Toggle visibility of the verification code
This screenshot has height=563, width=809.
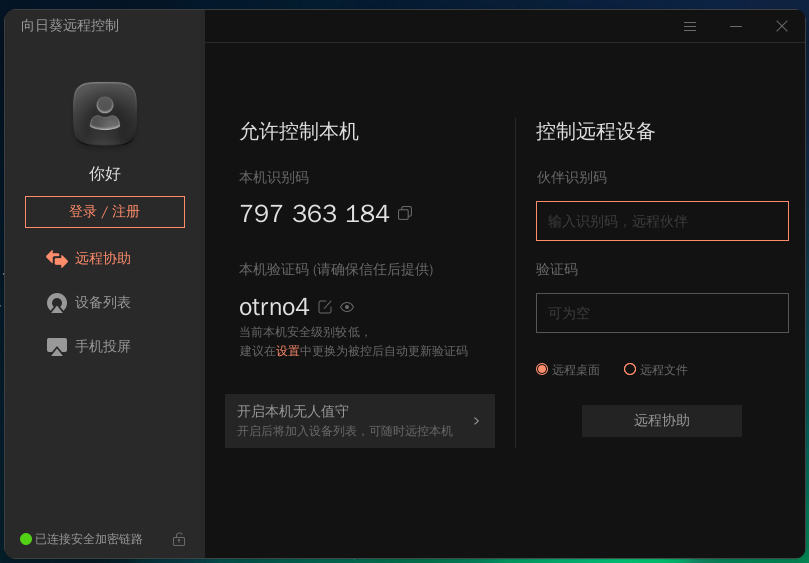coord(347,308)
